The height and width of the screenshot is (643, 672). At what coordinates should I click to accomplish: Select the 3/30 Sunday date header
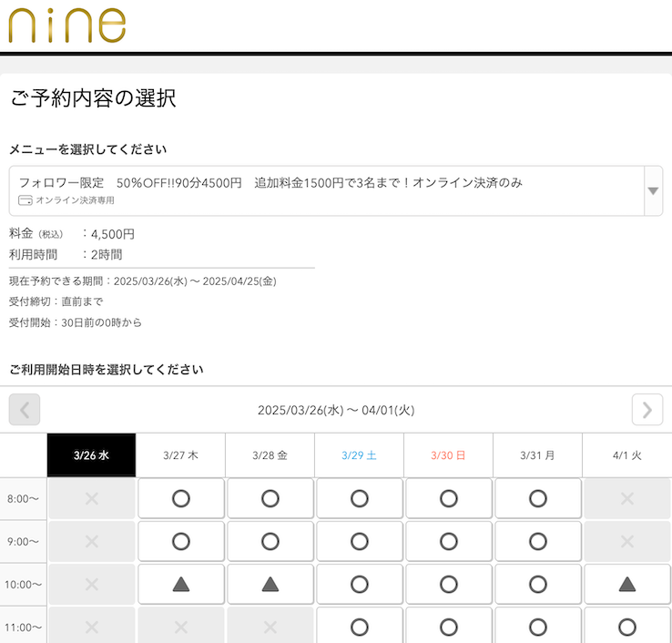(x=448, y=455)
